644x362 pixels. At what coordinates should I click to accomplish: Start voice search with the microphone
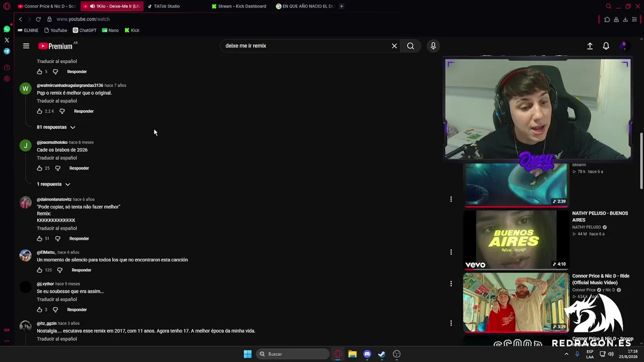click(x=433, y=46)
